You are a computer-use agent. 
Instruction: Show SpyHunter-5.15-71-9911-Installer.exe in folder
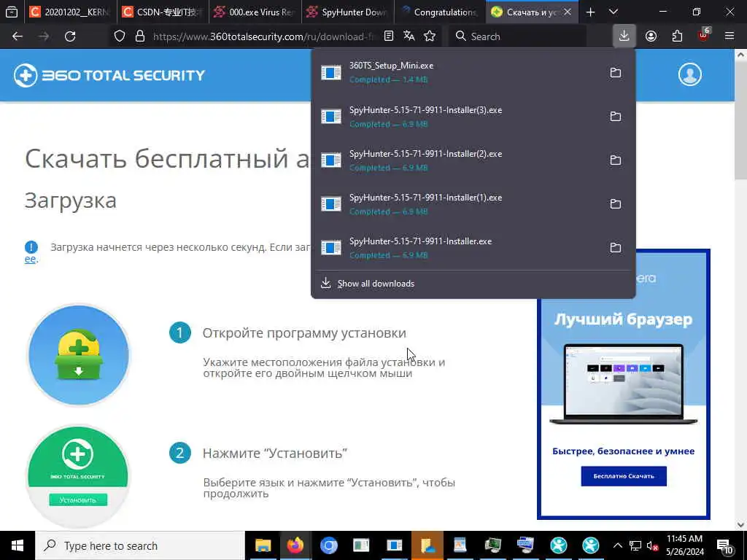[x=616, y=248]
